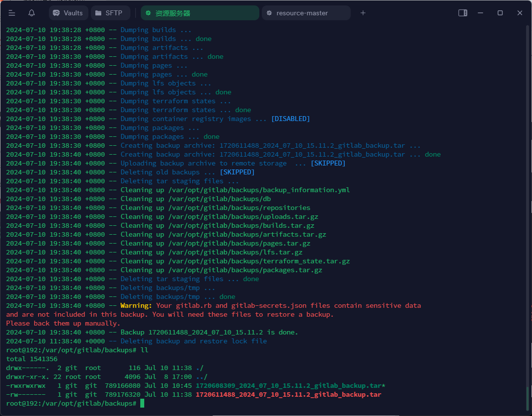The image size is (532, 416).
Task: Click the terminal vertical scrollbar thumb
Action: pyautogui.click(x=528, y=399)
